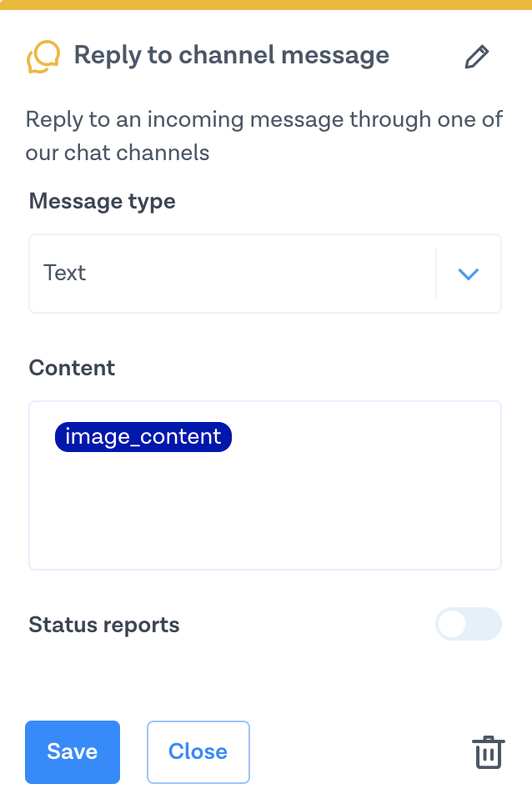The height and width of the screenshot is (809, 532).
Task: Delete this step with the trash icon
Action: [x=488, y=751]
